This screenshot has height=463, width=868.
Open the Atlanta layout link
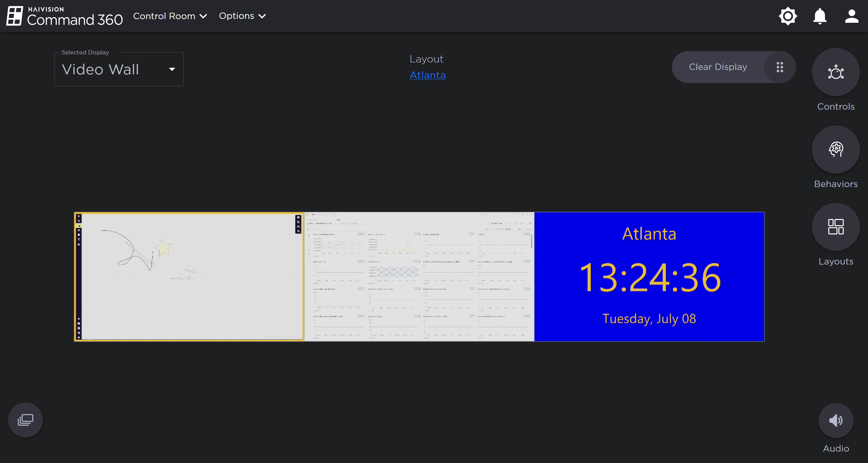[x=427, y=75]
